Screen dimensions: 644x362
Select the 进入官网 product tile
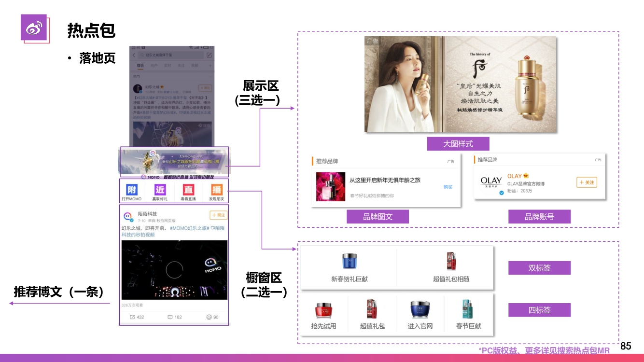pos(420,315)
